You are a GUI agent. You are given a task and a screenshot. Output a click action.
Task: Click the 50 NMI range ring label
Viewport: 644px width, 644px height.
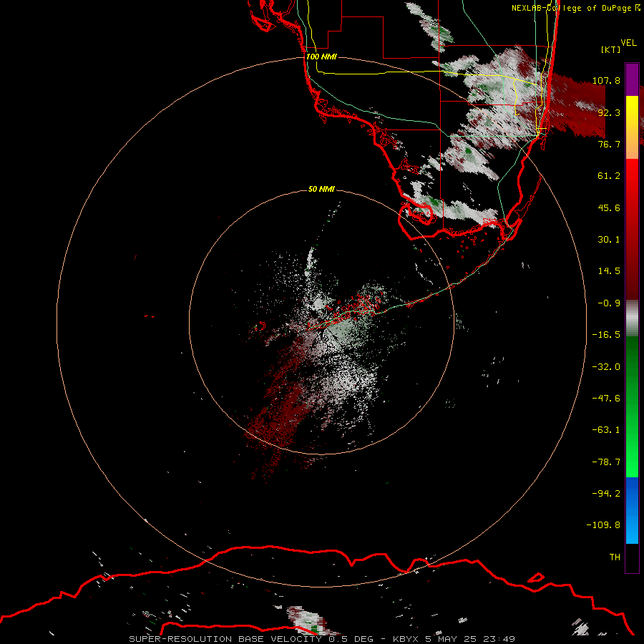321,189
